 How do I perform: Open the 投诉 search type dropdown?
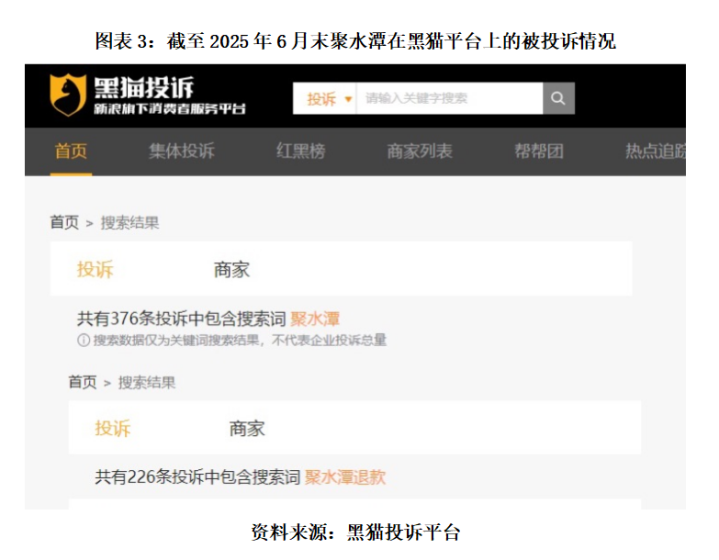pyautogui.click(x=325, y=98)
